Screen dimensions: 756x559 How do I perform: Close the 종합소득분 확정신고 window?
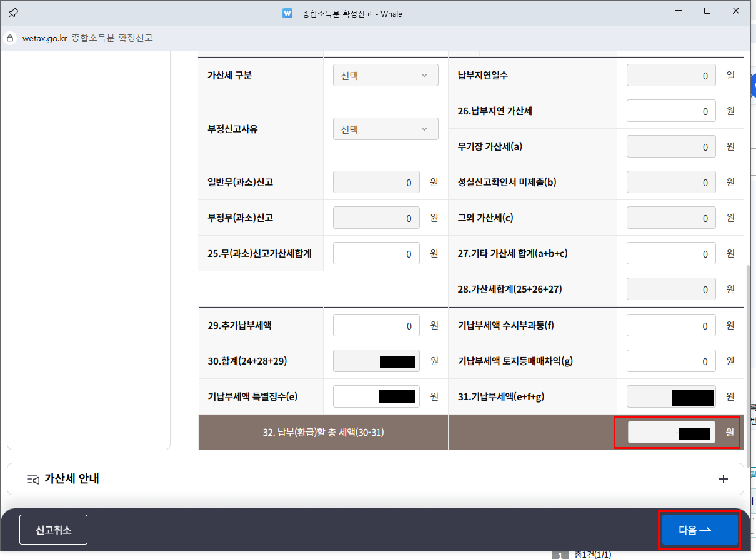(737, 11)
